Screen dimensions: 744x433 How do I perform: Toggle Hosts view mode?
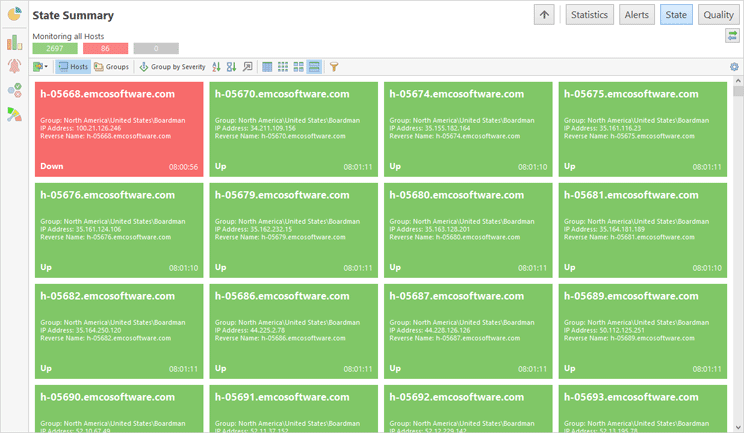pyautogui.click(x=72, y=67)
